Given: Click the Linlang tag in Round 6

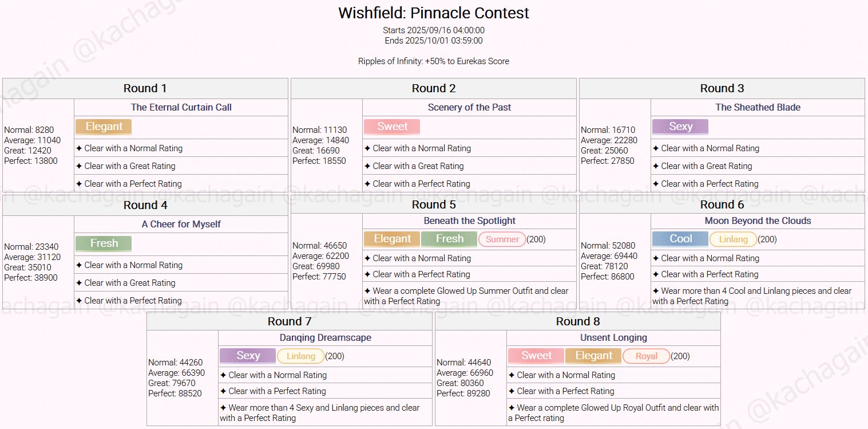Looking at the screenshot, I should pos(733,239).
